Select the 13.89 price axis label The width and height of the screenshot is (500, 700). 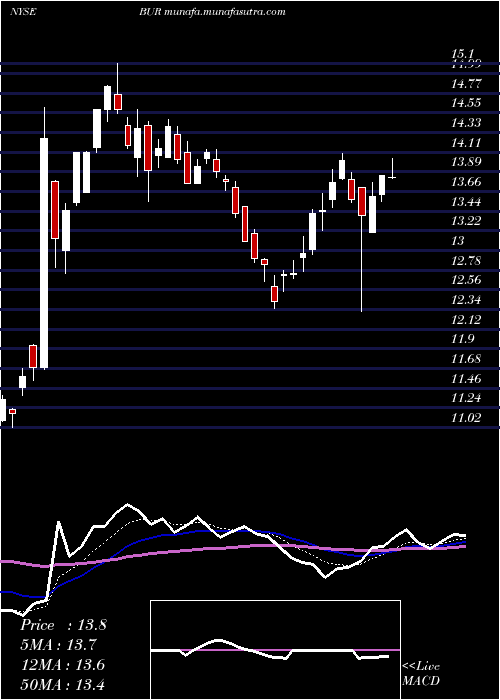coord(466,162)
